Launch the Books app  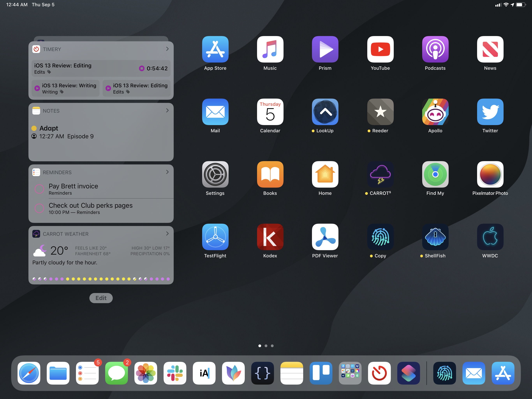pos(270,175)
